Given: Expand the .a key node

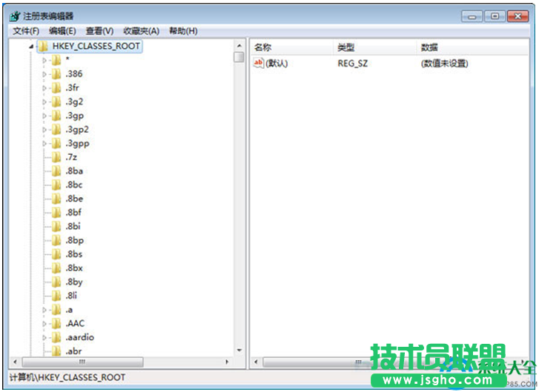Looking at the screenshot, I should (44, 310).
